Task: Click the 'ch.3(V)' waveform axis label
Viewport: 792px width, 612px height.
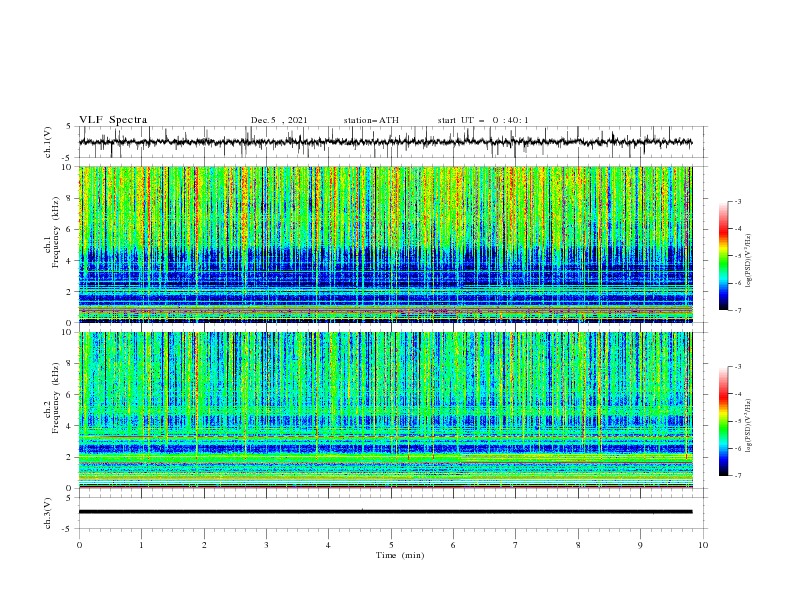Action: [x=48, y=513]
